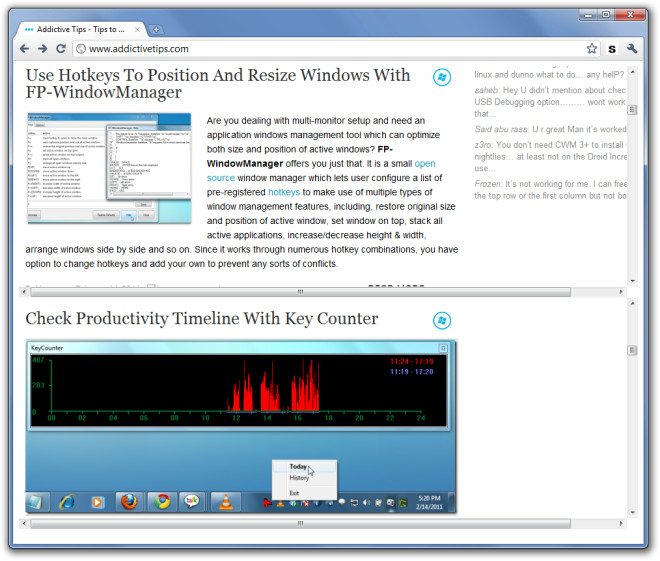Click media player icon in pictured taskbar
The height and width of the screenshot is (561, 660).
(98, 503)
